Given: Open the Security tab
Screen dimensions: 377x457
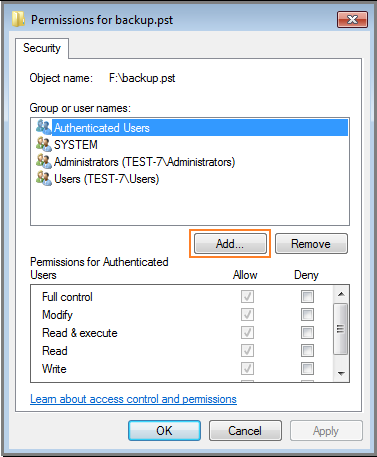Looking at the screenshot, I should pos(42,48).
